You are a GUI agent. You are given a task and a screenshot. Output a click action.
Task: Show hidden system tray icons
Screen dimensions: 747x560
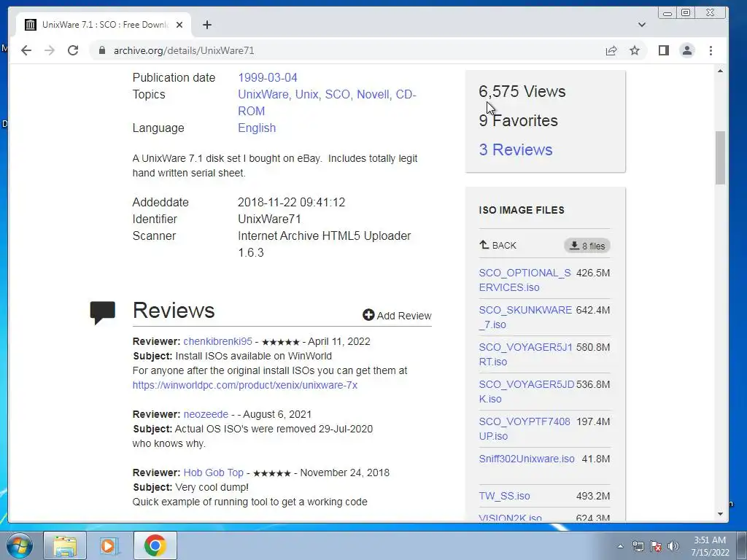pyautogui.click(x=620, y=546)
